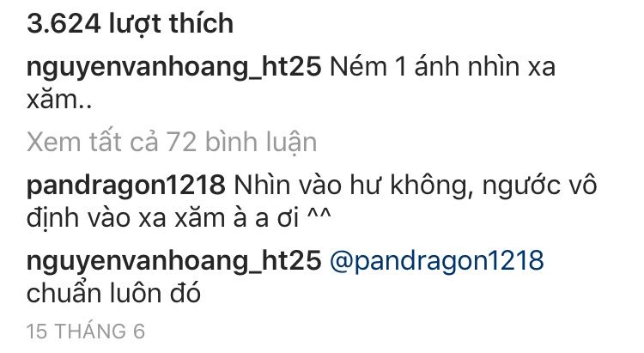Click the ^^ emoticon in pandragon1218's comment
This screenshot has width=644, height=353.
click(x=319, y=216)
